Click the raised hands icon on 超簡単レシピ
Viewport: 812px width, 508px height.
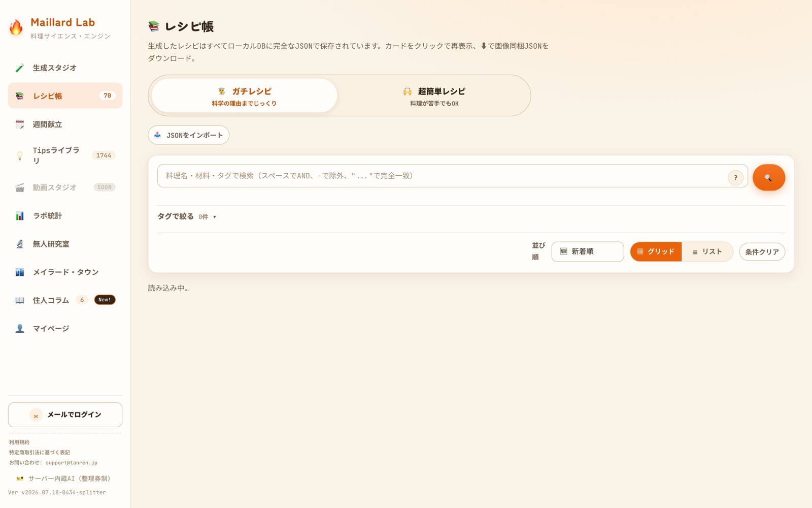coord(407,91)
